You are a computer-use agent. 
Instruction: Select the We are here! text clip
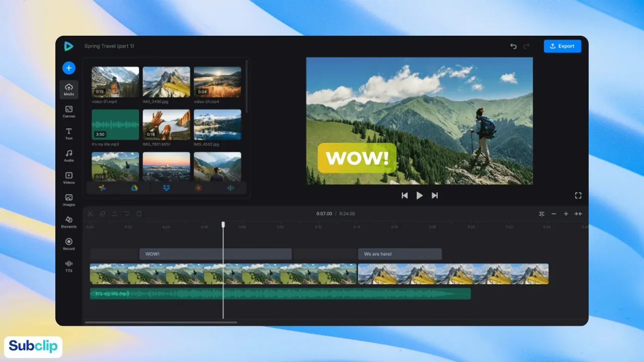click(x=400, y=254)
